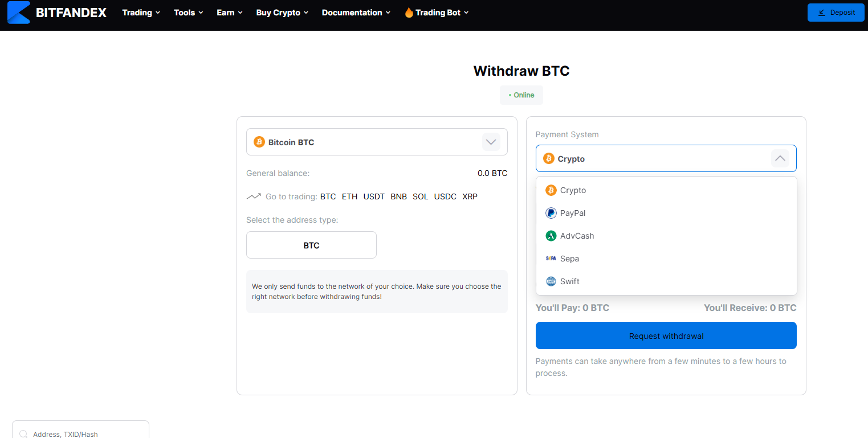Go to ETH trading link
Viewport: 868px width, 438px height.
click(349, 197)
